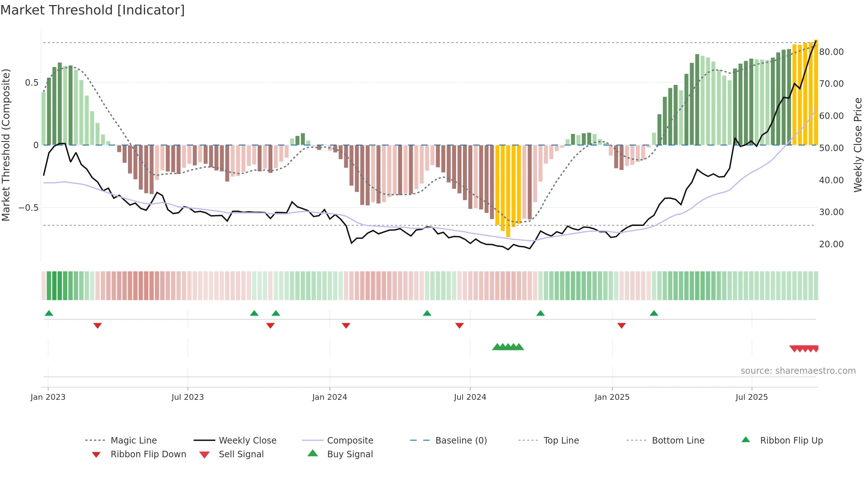The width and height of the screenshot is (868, 488).
Task: Click the Jul 2023 x-axis label
Action: coord(188,397)
